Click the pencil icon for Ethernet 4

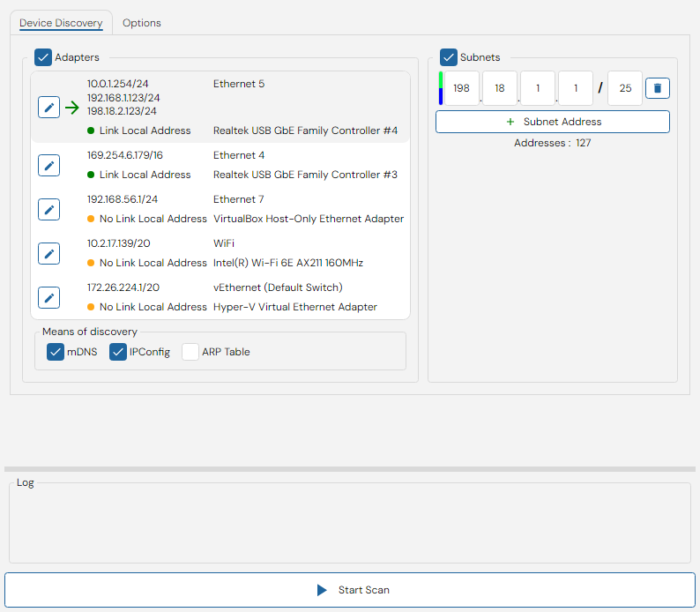[x=49, y=165]
